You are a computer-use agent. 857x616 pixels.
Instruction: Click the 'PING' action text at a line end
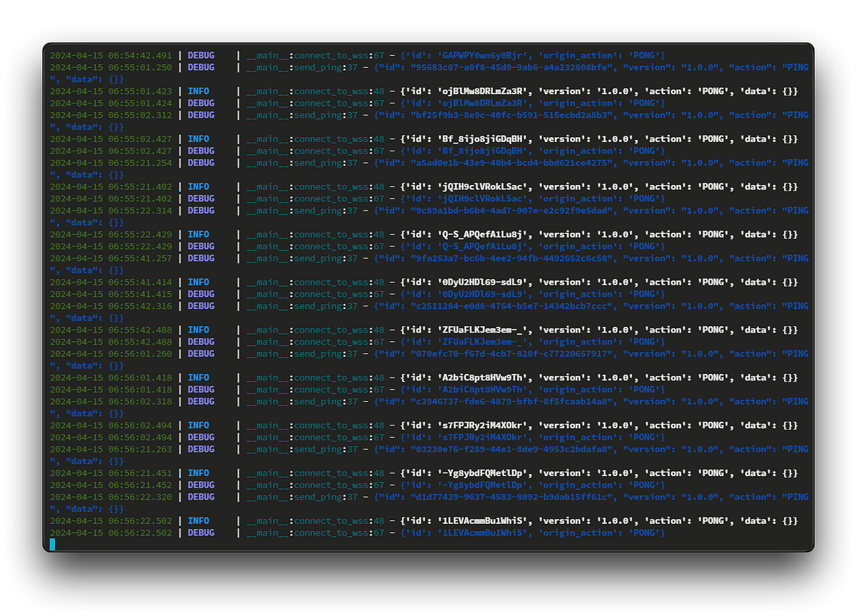click(796, 67)
